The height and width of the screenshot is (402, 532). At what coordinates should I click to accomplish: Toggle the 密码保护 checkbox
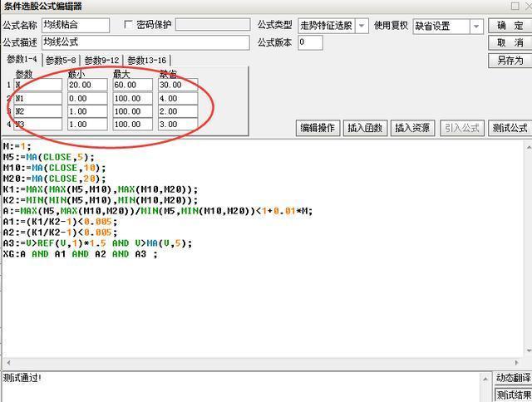pos(129,26)
